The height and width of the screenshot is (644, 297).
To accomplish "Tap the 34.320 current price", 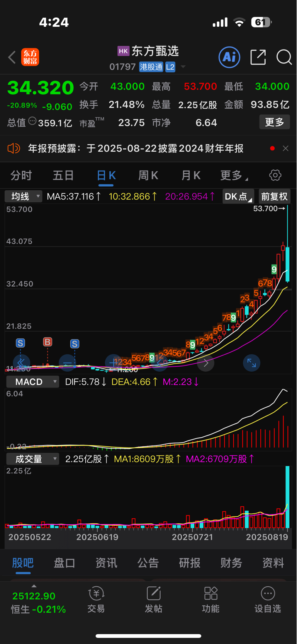I will [x=41, y=87].
